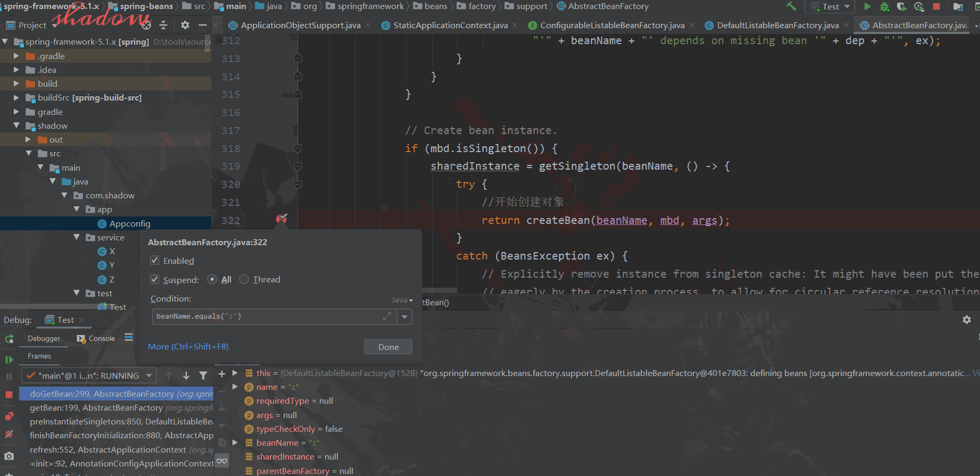Click 'support' in the breadcrumb path

click(531, 6)
